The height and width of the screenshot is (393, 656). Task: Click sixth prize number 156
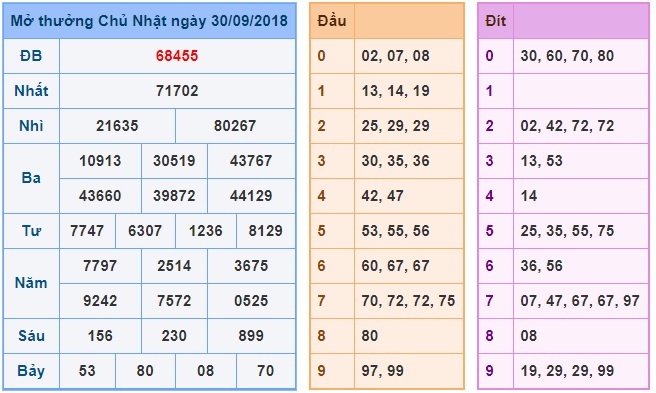[x=100, y=336]
